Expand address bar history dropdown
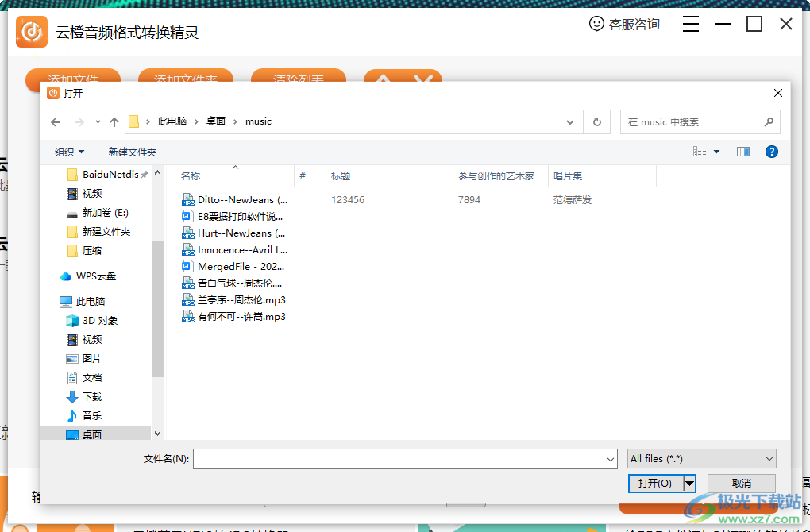The width and height of the screenshot is (810, 532). tap(570, 122)
